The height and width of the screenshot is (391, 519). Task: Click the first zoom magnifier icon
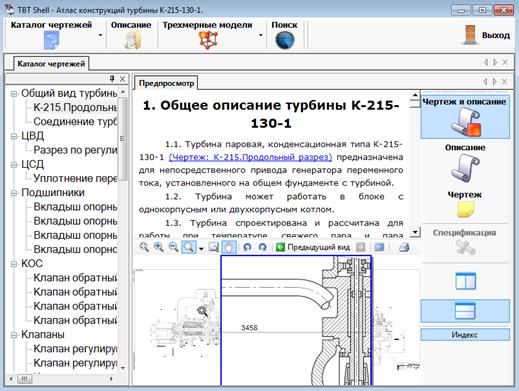144,247
